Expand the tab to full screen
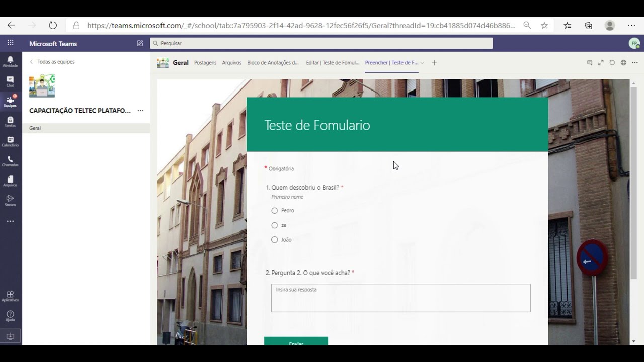This screenshot has height=362, width=644. (601, 63)
